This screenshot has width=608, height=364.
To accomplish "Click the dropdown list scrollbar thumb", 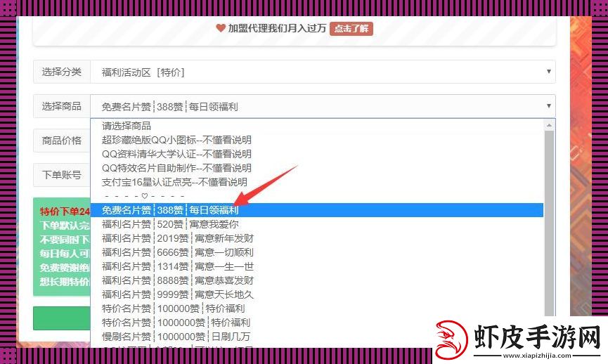I will point(549,223).
